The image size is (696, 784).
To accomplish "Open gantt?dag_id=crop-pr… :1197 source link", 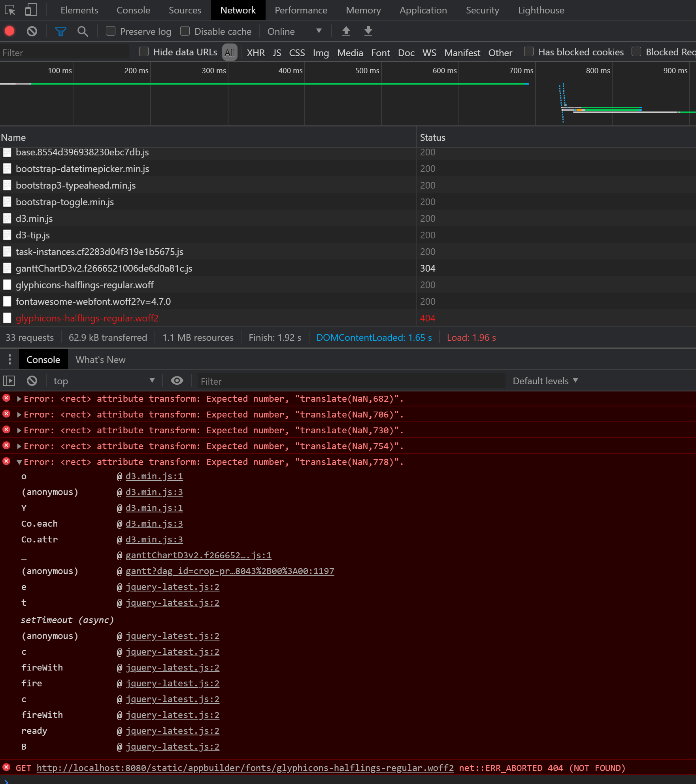I will tap(230, 571).
